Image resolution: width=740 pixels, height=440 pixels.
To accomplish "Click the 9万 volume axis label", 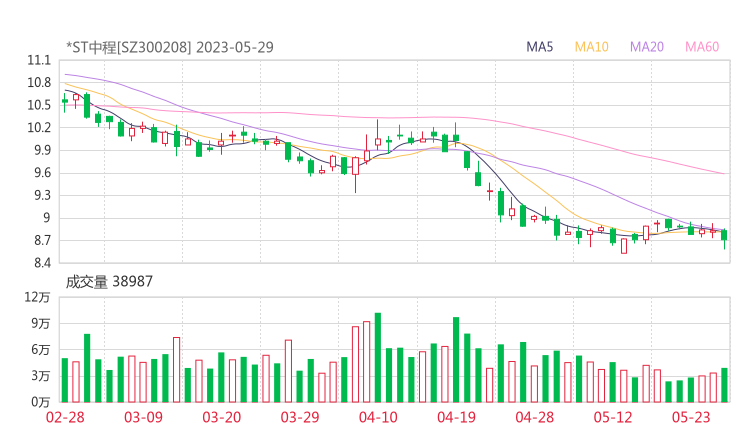I will 41,324.
